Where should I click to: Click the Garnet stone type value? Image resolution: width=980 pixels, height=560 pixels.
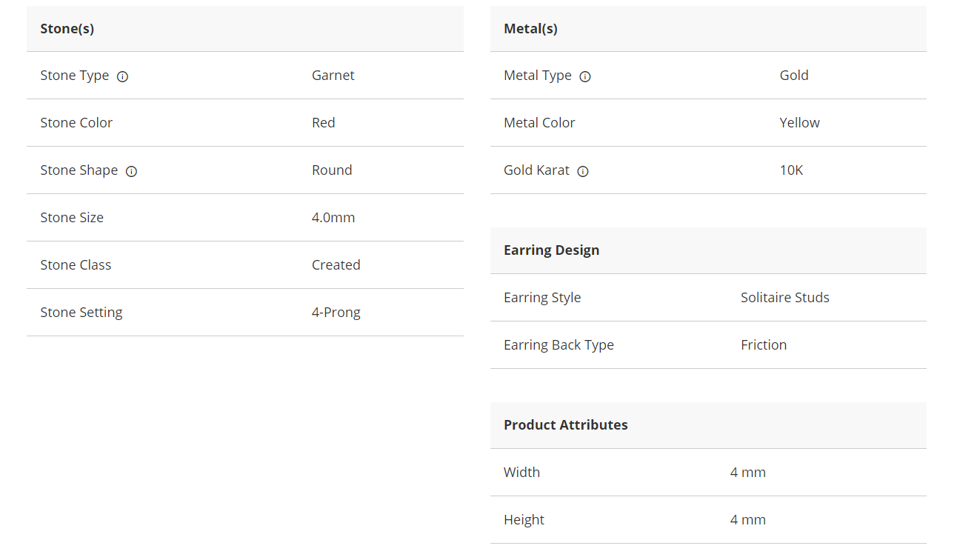(333, 76)
